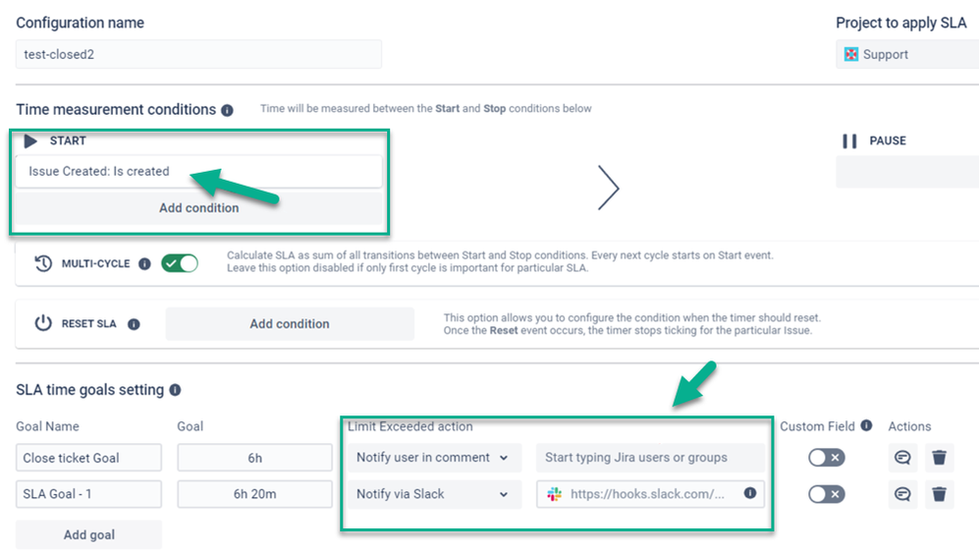
Task: Delete the Close ticket Goal row
Action: [x=939, y=458]
